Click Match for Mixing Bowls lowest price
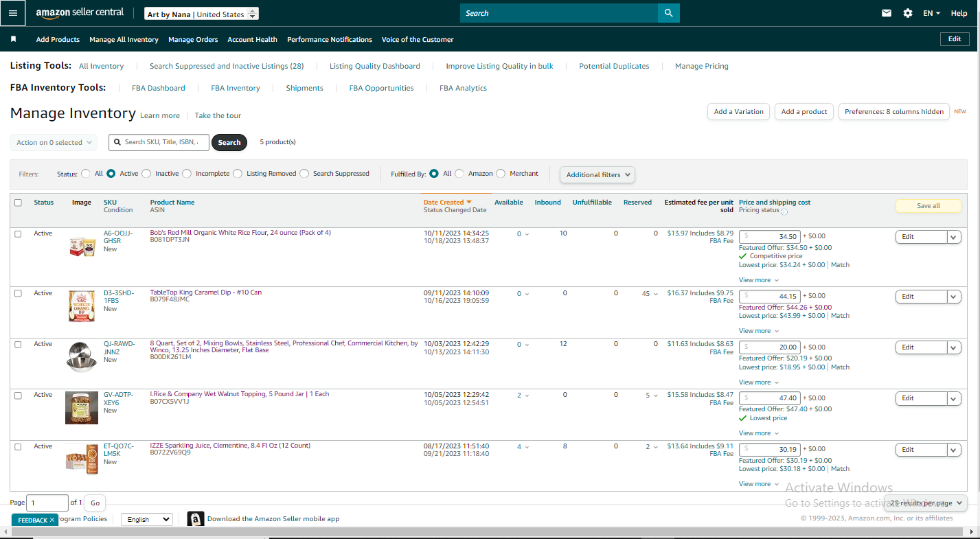The image size is (980, 539). [x=840, y=367]
